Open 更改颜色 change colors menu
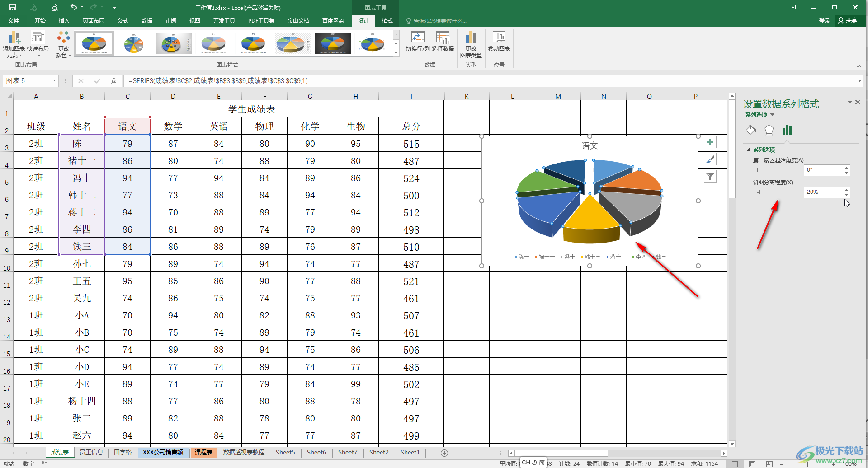The width and height of the screenshot is (868, 468). click(64, 45)
